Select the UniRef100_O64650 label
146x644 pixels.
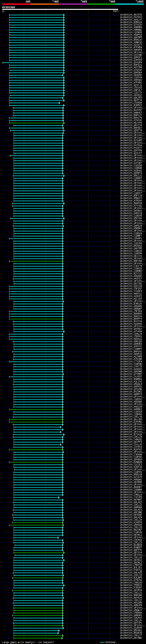pos(131,75)
